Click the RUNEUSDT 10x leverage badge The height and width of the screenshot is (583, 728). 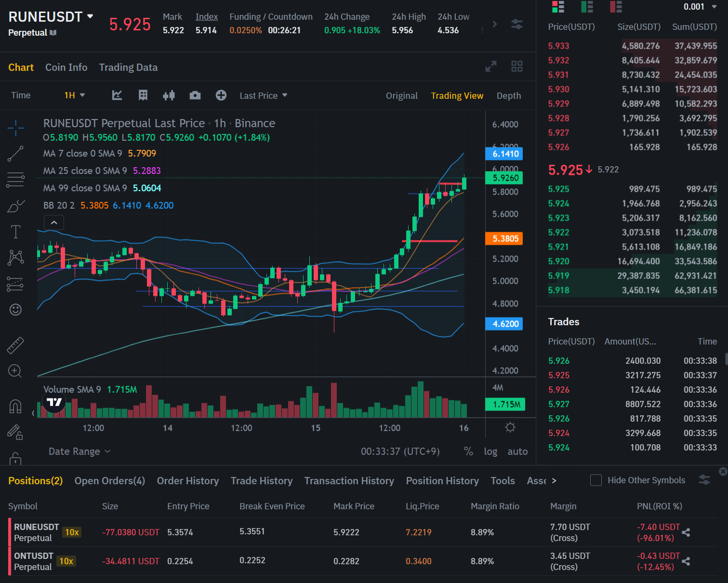coord(72,532)
